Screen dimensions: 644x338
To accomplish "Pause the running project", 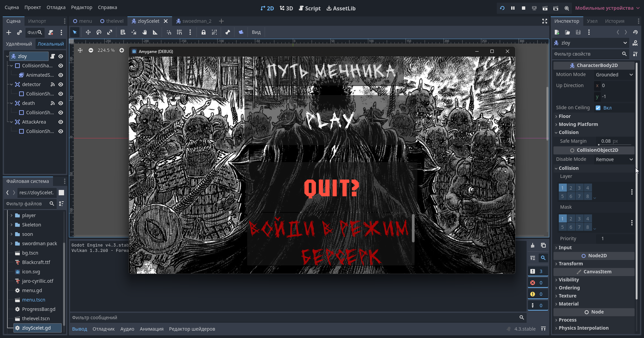I will (x=513, y=8).
